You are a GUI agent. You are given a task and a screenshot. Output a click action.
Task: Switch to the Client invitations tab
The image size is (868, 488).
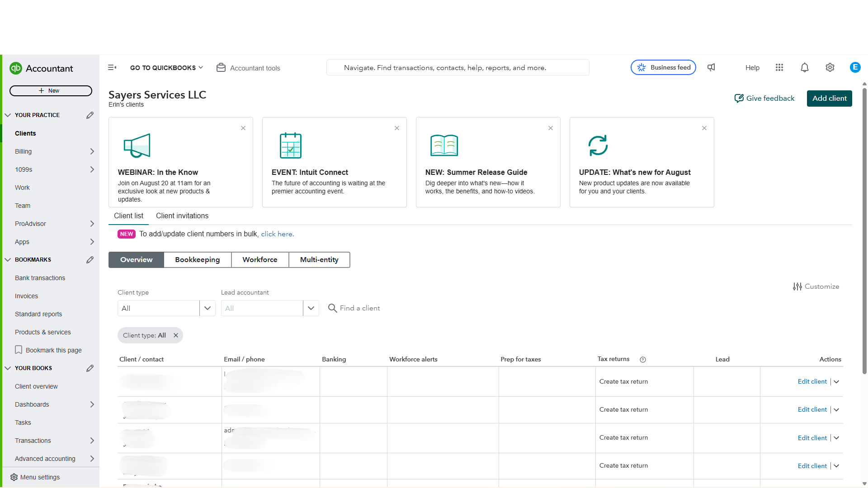coord(182,216)
